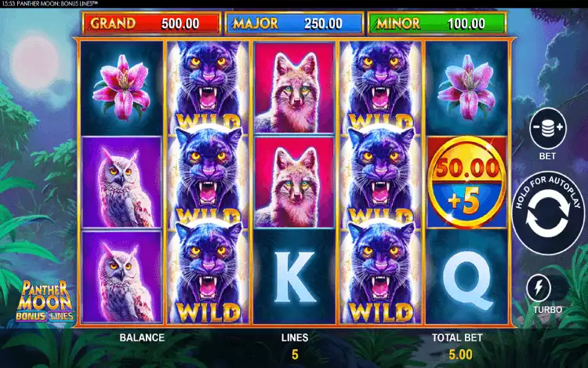Select the Major 250.00 jackpot banner

coord(294,24)
